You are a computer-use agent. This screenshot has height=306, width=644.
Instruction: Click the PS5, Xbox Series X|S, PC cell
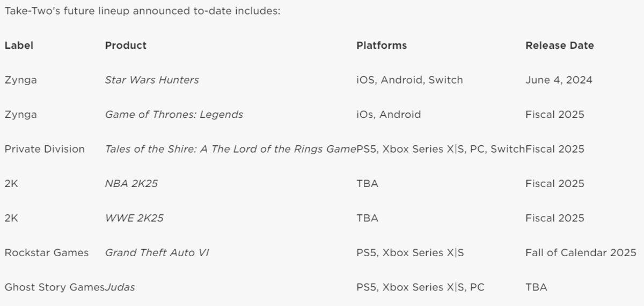pyautogui.click(x=420, y=287)
